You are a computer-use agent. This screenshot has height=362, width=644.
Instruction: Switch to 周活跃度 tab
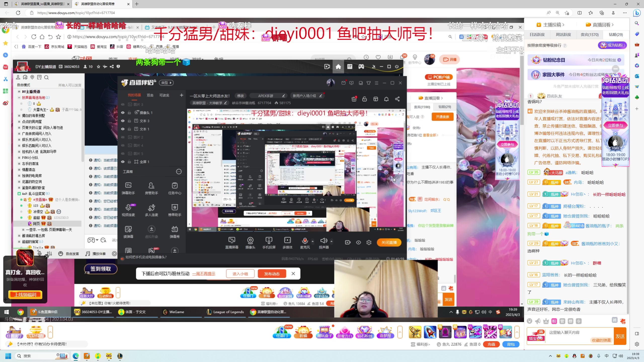[563, 35]
